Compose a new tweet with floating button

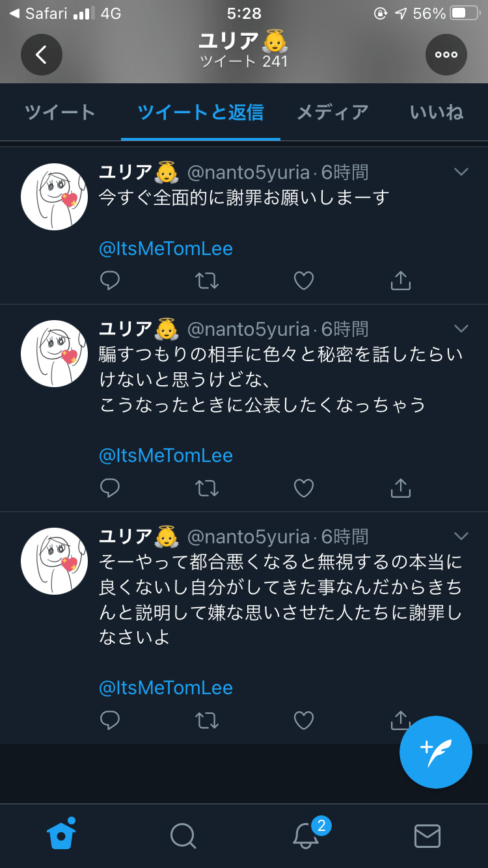pos(436,752)
